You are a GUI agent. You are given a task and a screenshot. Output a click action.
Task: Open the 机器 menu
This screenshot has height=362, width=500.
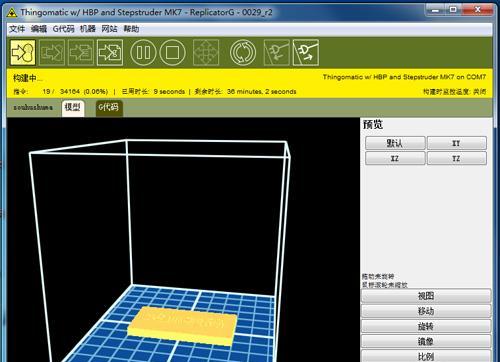(x=88, y=29)
